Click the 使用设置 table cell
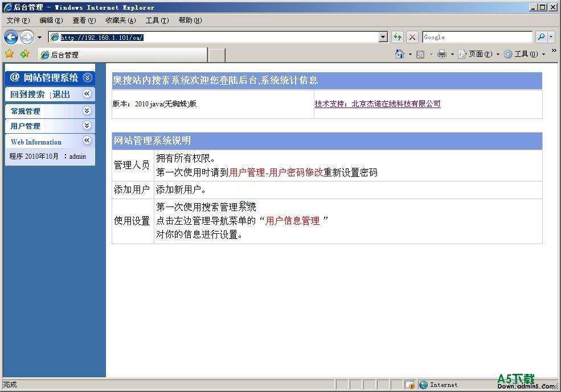This screenshot has height=392, width=561. point(133,221)
